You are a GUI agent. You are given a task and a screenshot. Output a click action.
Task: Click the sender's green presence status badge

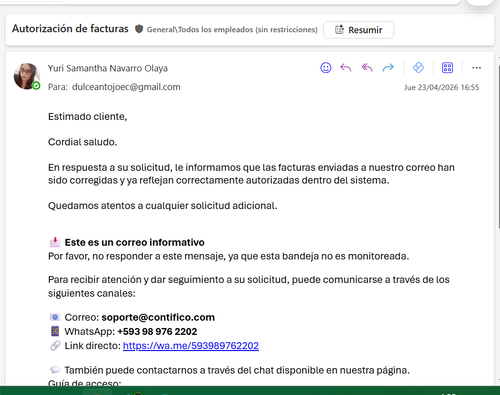[36, 86]
